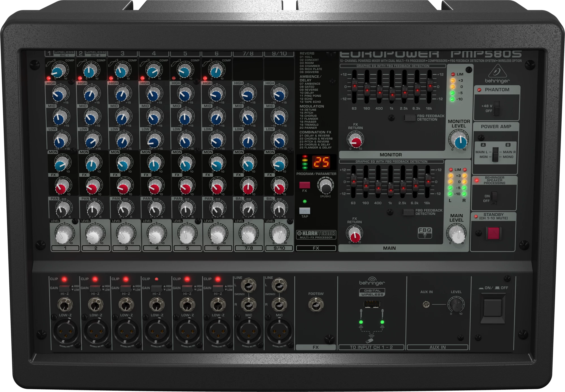Click the FOOTSW jack socket
This screenshot has height=392, width=565.
pyautogui.click(x=316, y=305)
